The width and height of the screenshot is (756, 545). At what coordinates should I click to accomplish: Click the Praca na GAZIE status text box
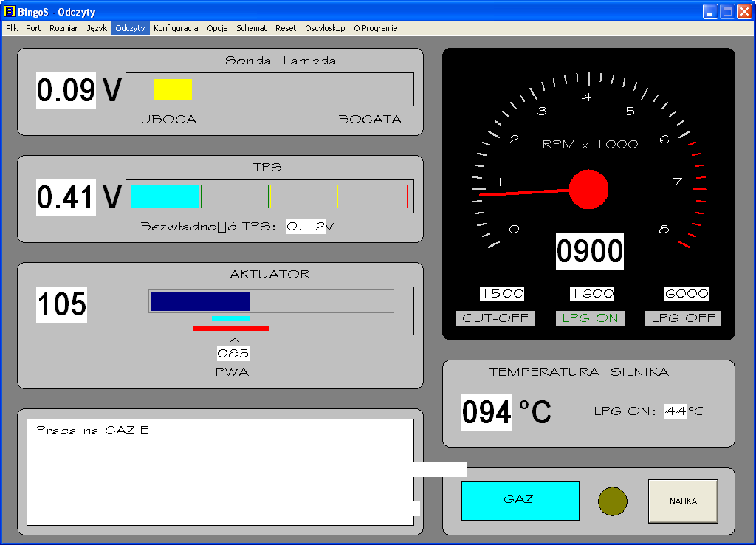point(220,471)
